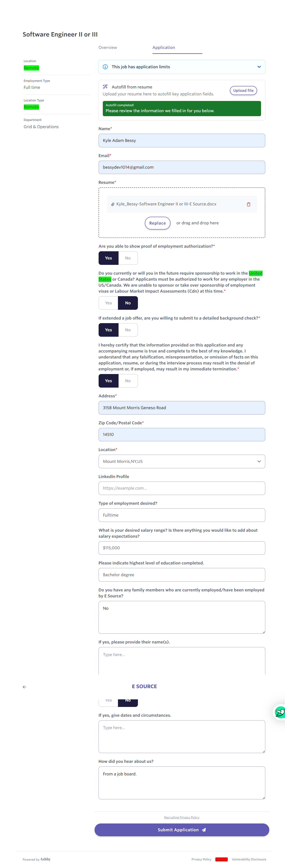Click the info icon in application limits banner
The height and width of the screenshot is (868, 285).
(105, 67)
